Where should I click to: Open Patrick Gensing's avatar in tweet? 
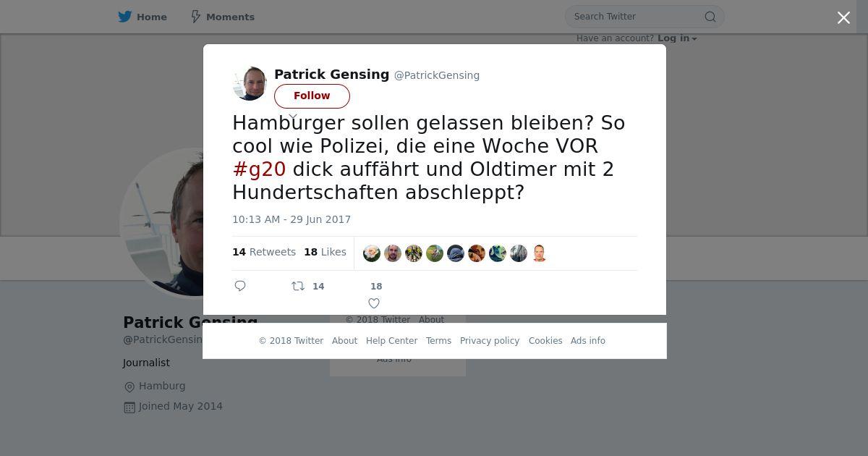point(250,83)
